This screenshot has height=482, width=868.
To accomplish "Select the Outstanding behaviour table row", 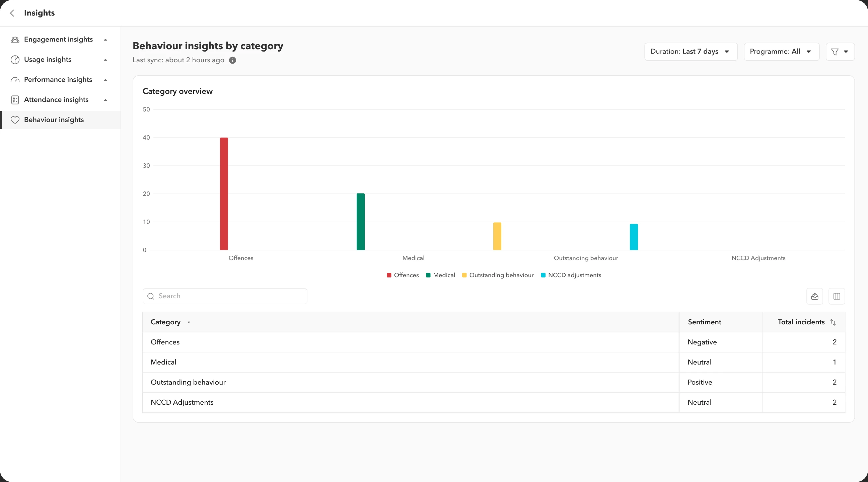I will (x=494, y=382).
